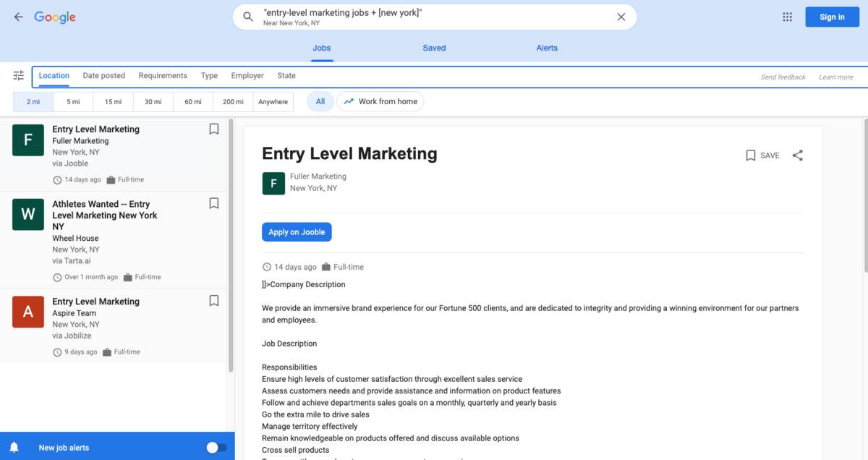The image size is (868, 460).
Task: Switch to the Jobs tab
Action: [322, 48]
